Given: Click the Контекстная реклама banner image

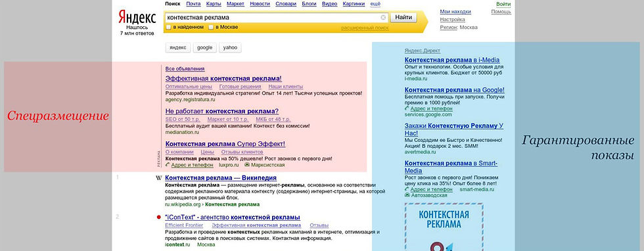Looking at the screenshot, I should (444, 226).
